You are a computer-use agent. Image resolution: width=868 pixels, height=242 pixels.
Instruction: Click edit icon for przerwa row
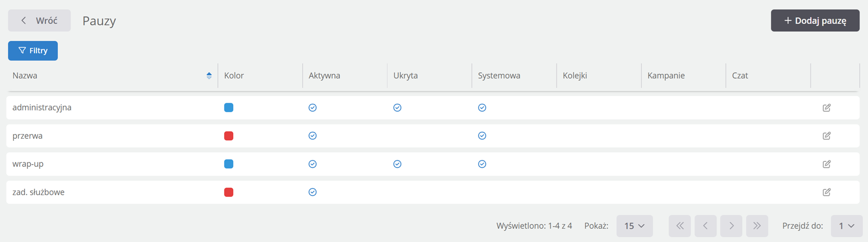pyautogui.click(x=826, y=136)
